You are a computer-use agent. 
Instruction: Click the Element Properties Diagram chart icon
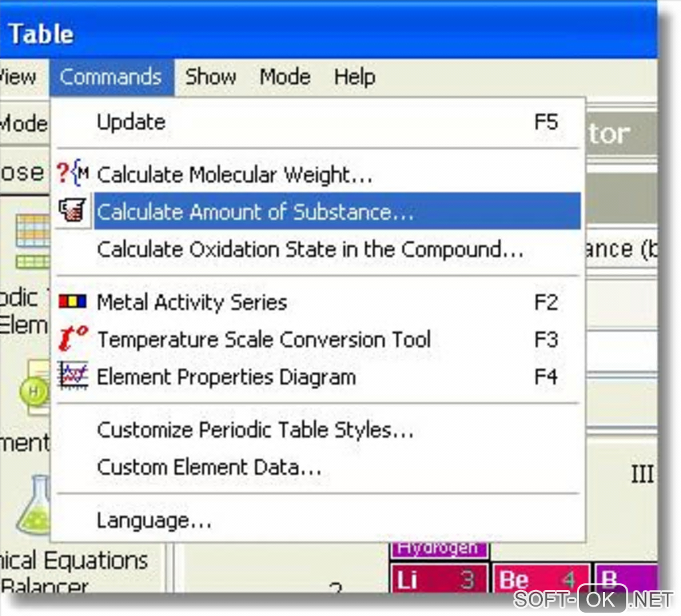pos(73,376)
